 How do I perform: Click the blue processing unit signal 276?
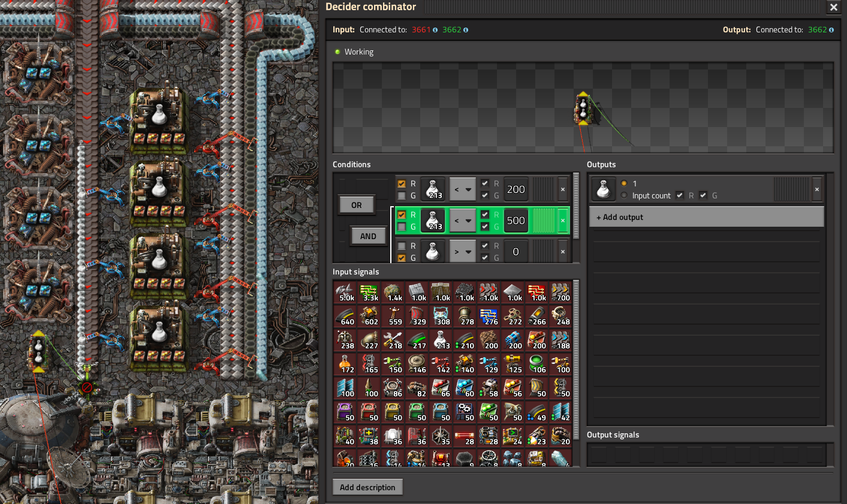click(x=489, y=316)
